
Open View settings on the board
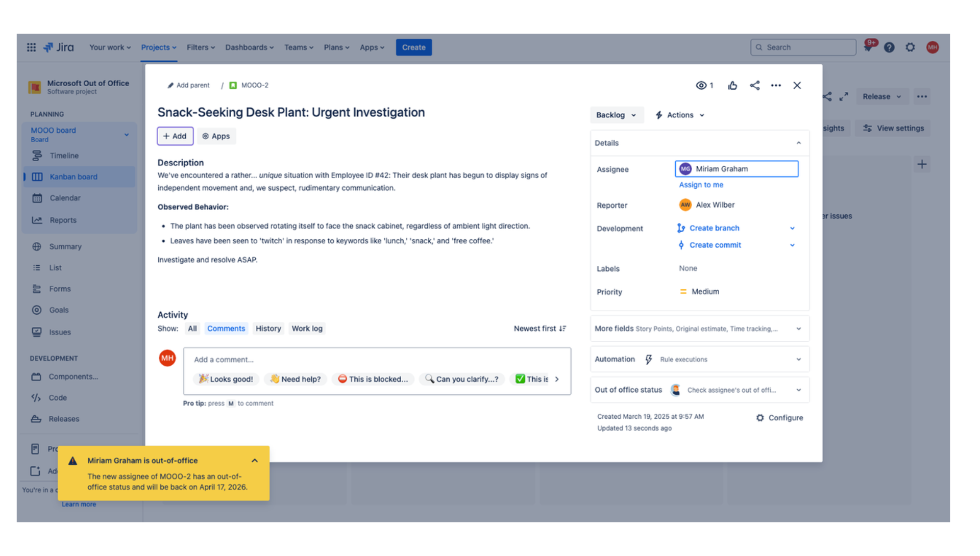pos(894,129)
